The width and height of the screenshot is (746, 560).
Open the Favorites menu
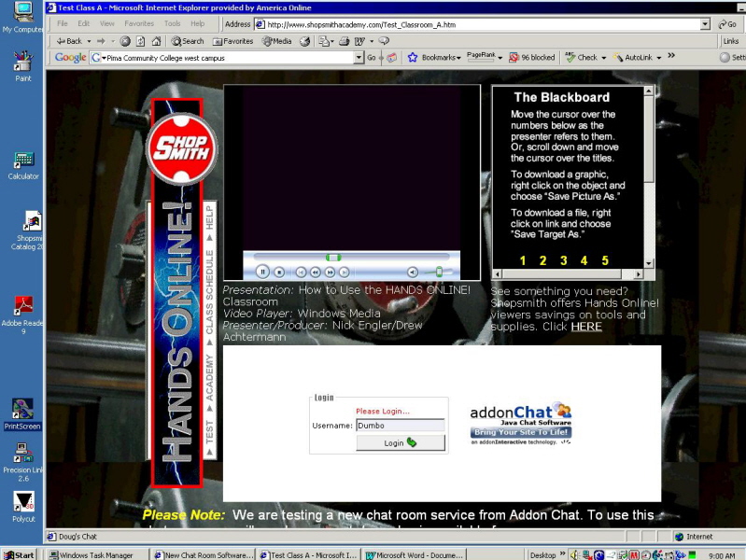point(139,23)
